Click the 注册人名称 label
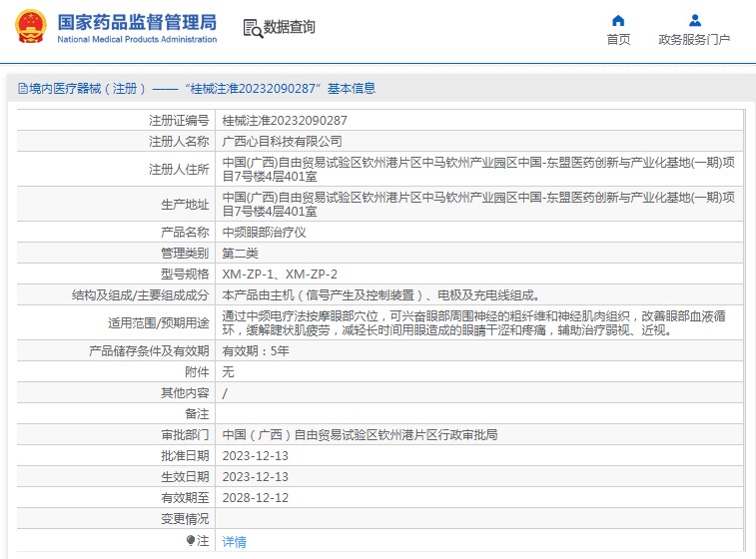Image resolution: width=756 pixels, height=559 pixels. coord(179,141)
